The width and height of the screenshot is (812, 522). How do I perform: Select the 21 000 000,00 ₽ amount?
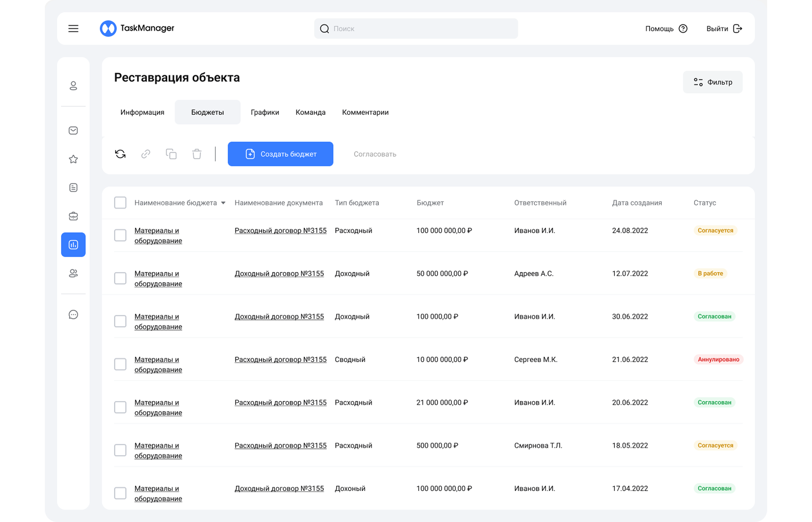coord(442,403)
